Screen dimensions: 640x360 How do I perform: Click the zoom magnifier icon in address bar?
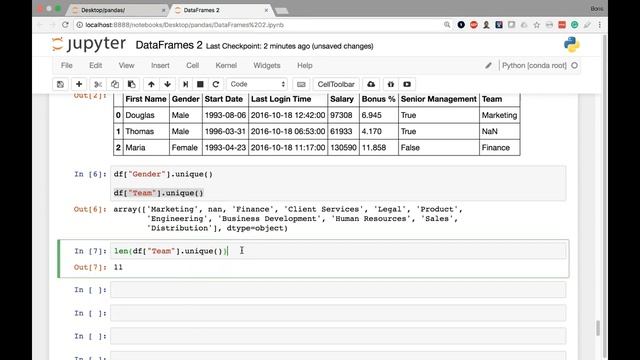pos(447,25)
